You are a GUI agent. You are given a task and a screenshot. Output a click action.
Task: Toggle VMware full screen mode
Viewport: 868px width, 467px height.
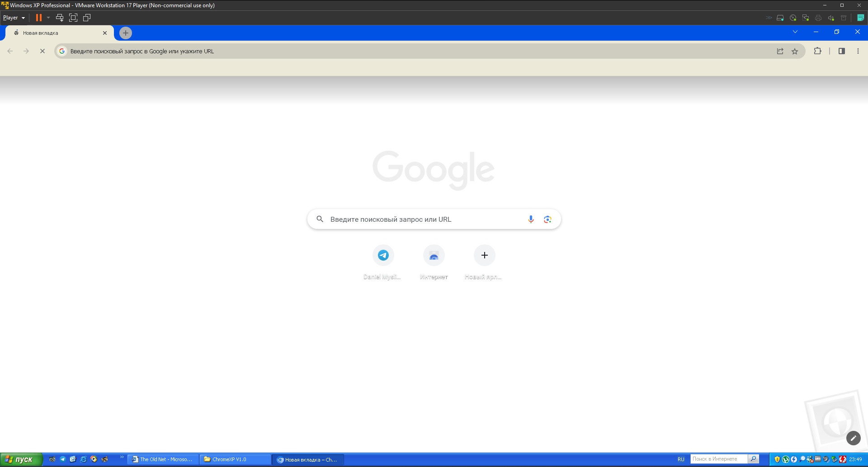coord(73,18)
